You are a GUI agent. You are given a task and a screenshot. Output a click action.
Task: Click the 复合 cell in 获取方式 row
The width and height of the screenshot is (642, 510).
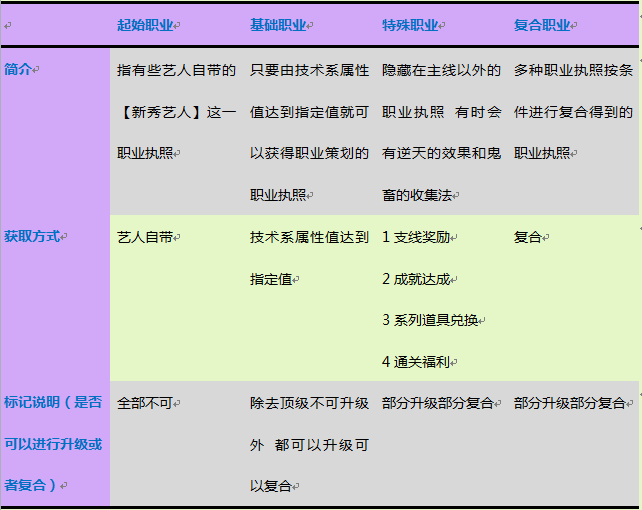528,237
